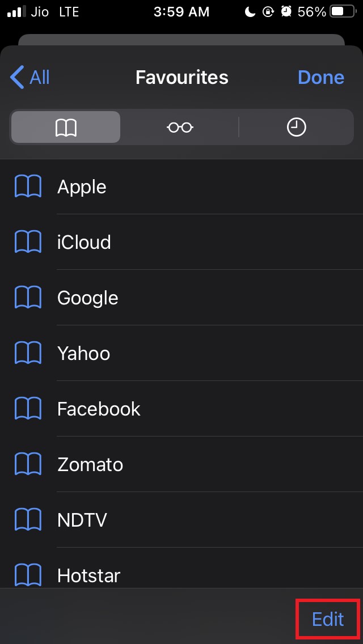
Task: Tap Edit to modify the bookmarks list
Action: point(328,619)
